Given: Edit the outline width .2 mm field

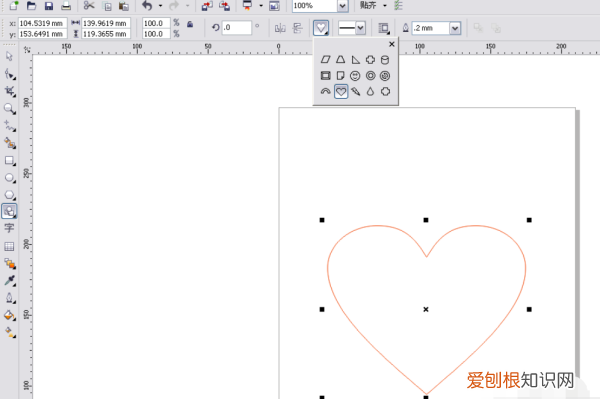Looking at the screenshot, I should point(430,28).
